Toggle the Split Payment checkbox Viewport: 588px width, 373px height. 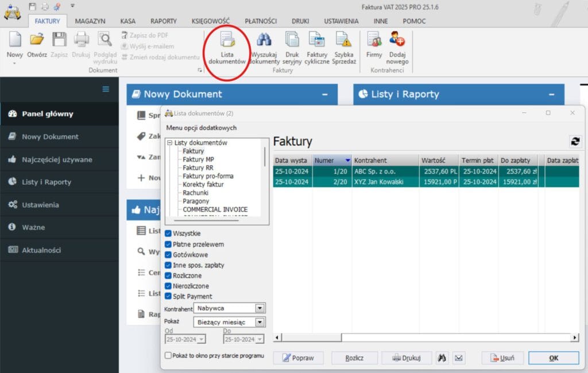[168, 296]
